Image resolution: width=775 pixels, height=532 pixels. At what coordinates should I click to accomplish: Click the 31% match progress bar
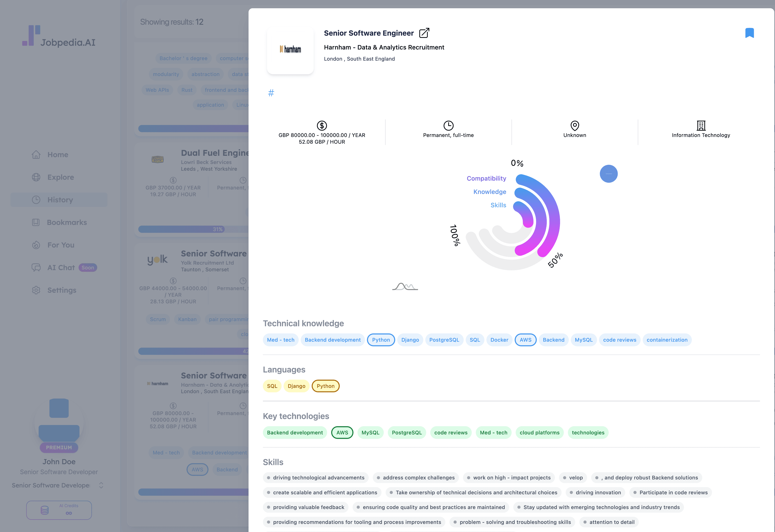click(x=193, y=229)
